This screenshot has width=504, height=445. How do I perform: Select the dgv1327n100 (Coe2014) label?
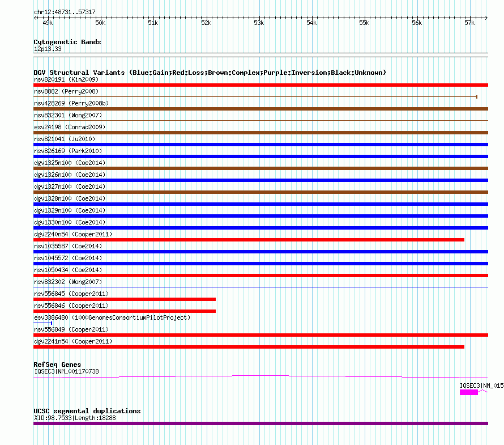(x=70, y=187)
